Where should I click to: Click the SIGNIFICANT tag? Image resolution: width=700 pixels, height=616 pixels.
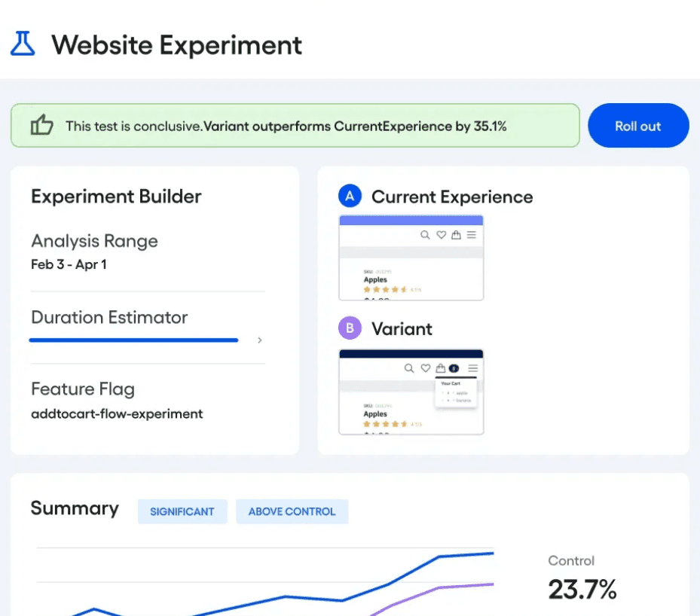(182, 511)
